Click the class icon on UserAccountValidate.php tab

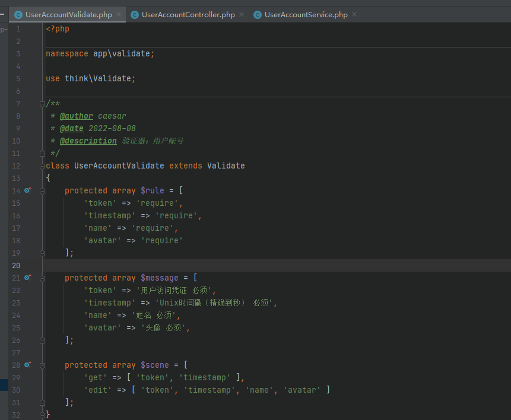coord(18,15)
